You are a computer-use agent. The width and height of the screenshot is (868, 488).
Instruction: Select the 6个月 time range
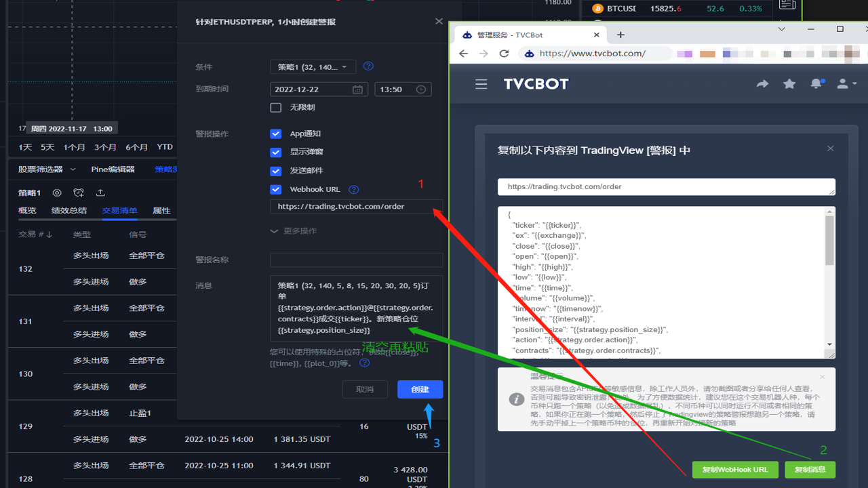[x=136, y=147]
